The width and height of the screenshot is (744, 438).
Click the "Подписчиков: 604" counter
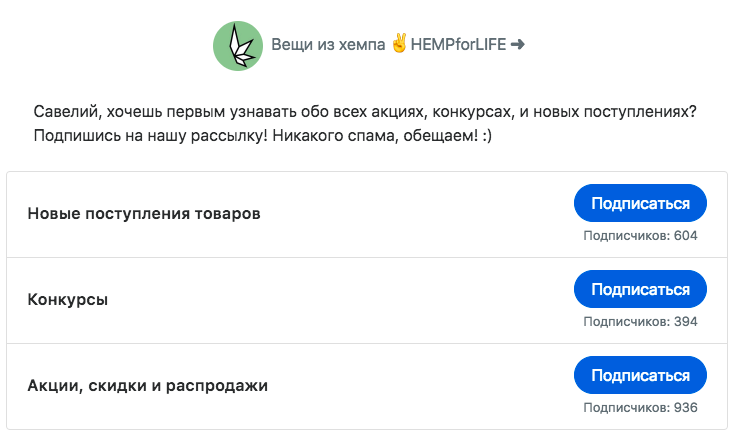640,236
